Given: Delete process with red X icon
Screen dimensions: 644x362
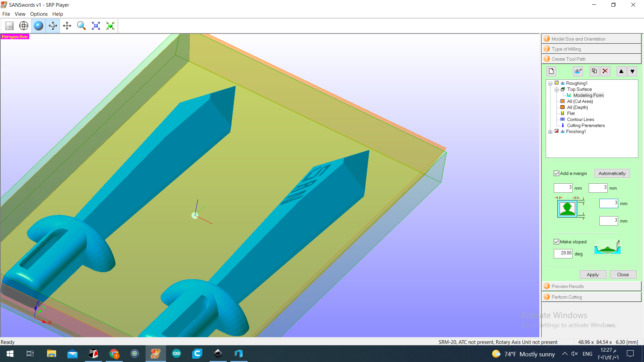Looking at the screenshot, I should point(605,71).
